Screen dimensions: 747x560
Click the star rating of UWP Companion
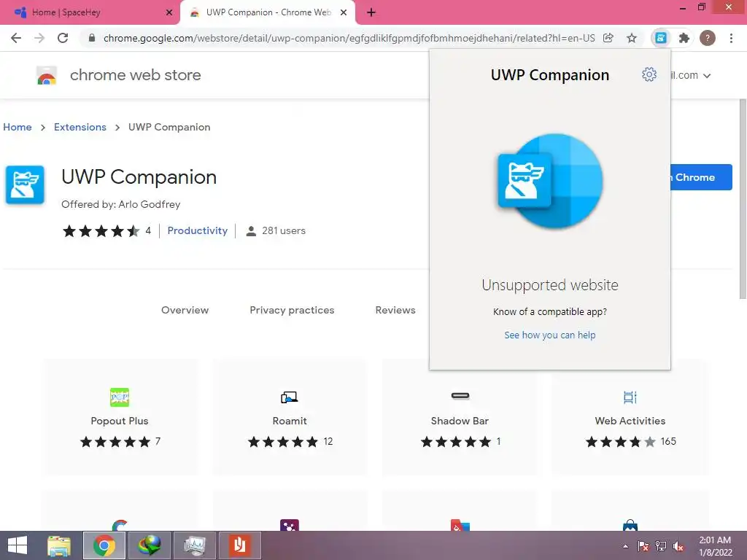tap(101, 231)
